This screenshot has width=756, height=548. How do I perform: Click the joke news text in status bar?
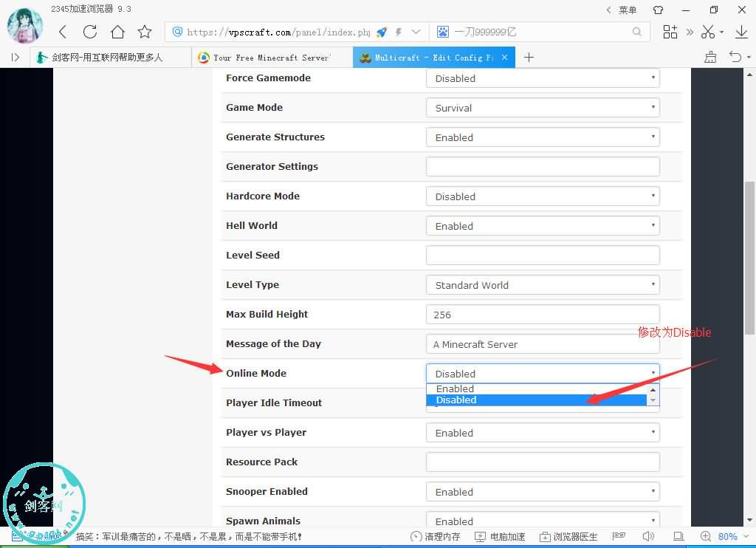189,536
